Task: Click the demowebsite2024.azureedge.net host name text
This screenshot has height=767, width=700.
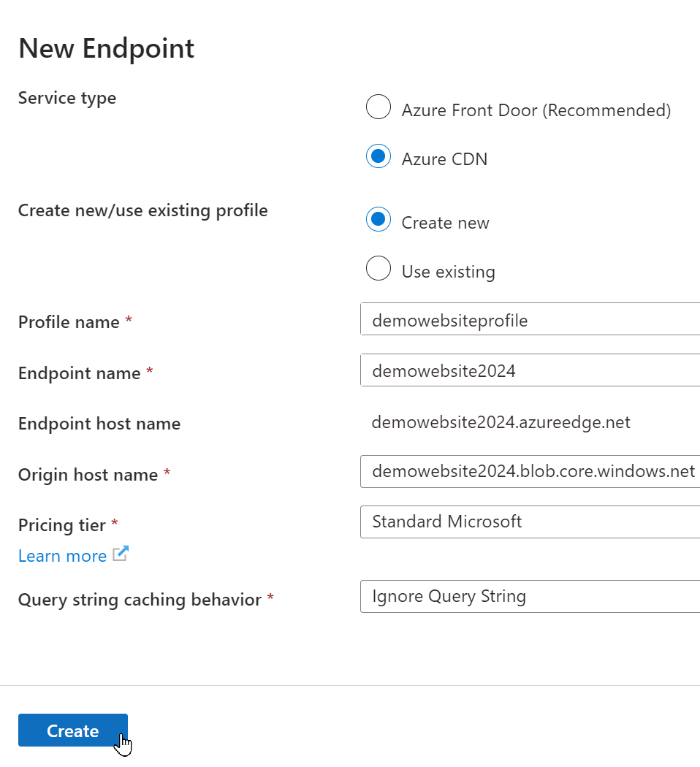Action: coord(501,422)
